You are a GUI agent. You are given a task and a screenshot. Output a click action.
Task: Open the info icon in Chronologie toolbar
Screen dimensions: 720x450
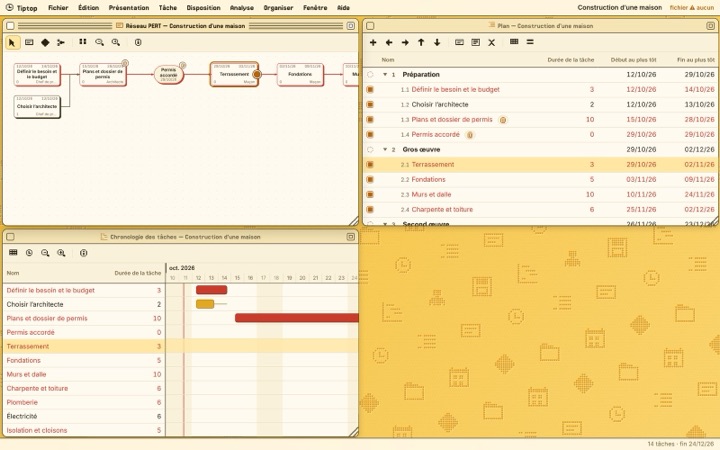pyautogui.click(x=84, y=253)
